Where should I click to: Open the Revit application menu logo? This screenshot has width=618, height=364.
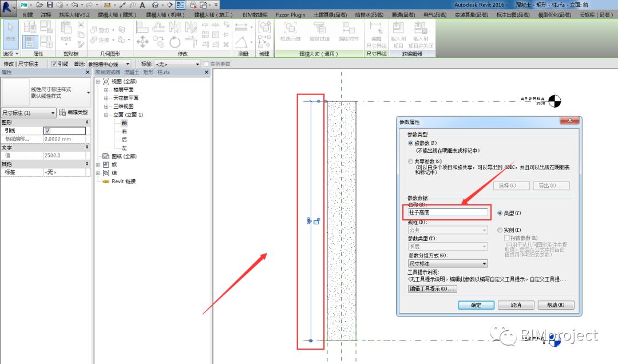[x=8, y=6]
